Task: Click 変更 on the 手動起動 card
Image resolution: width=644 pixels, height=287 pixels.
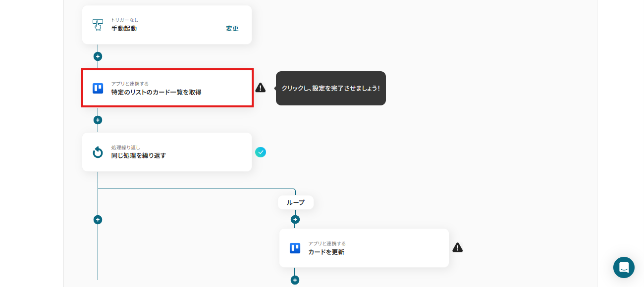Action: pyautogui.click(x=232, y=29)
